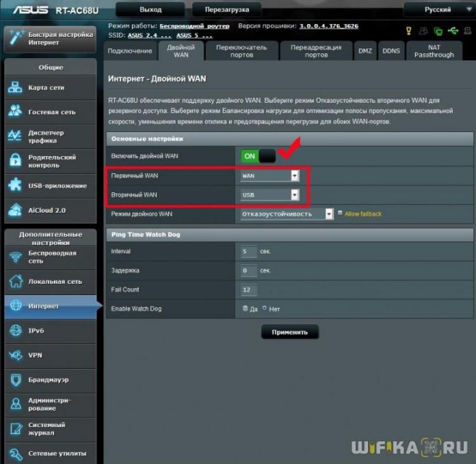Switch to the DMZ tab
This screenshot has height=464, width=476.
pos(365,51)
